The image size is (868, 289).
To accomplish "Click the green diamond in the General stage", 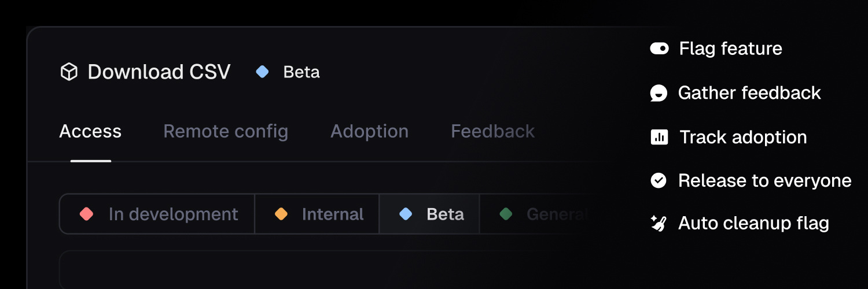I will point(506,214).
